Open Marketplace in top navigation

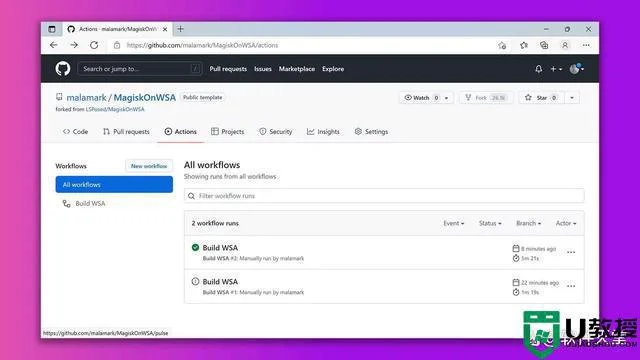click(297, 69)
